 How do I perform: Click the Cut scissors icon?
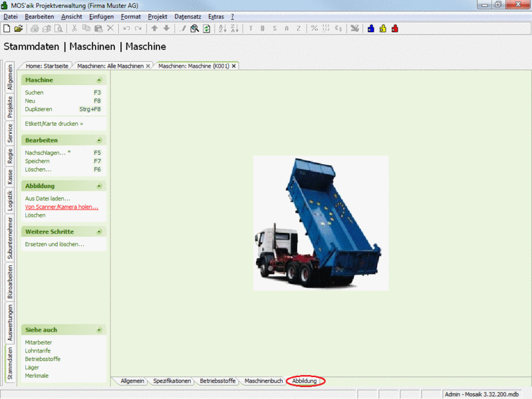click(74, 29)
